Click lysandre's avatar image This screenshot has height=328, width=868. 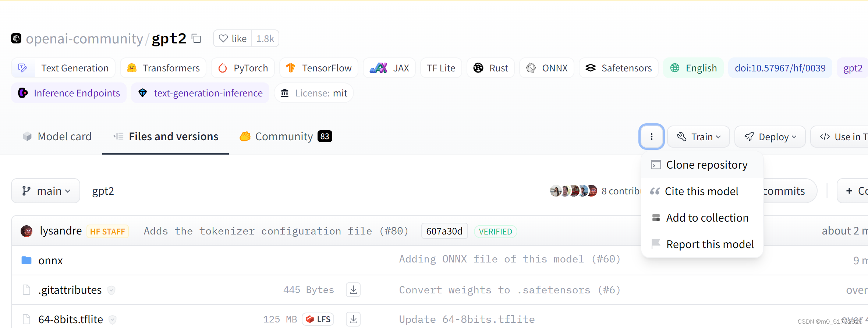point(26,231)
